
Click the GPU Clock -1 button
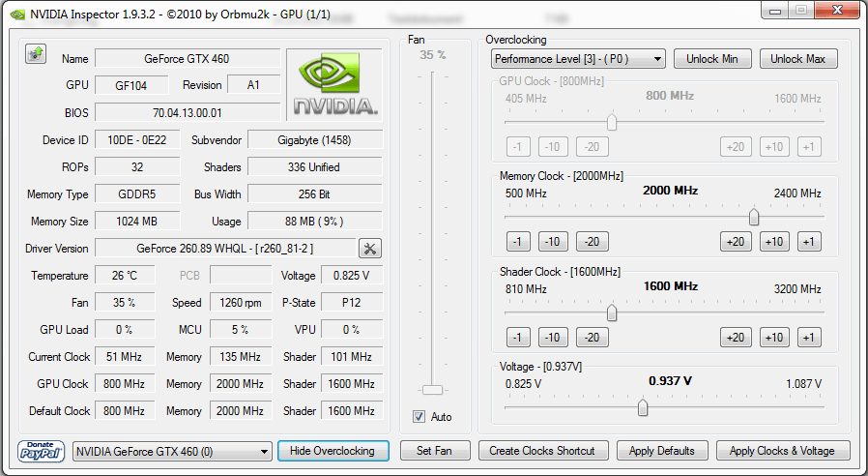[517, 147]
